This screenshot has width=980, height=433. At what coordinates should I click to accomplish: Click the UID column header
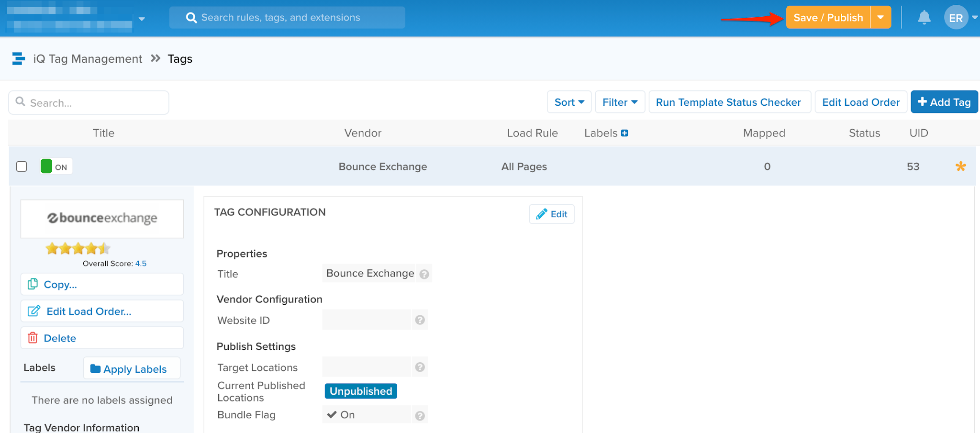coord(919,133)
